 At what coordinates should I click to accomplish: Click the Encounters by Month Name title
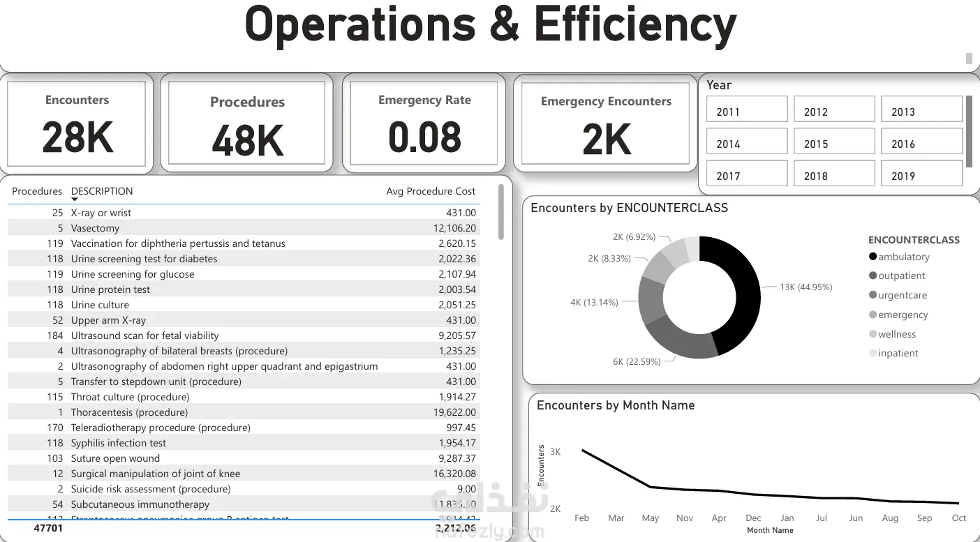click(616, 405)
